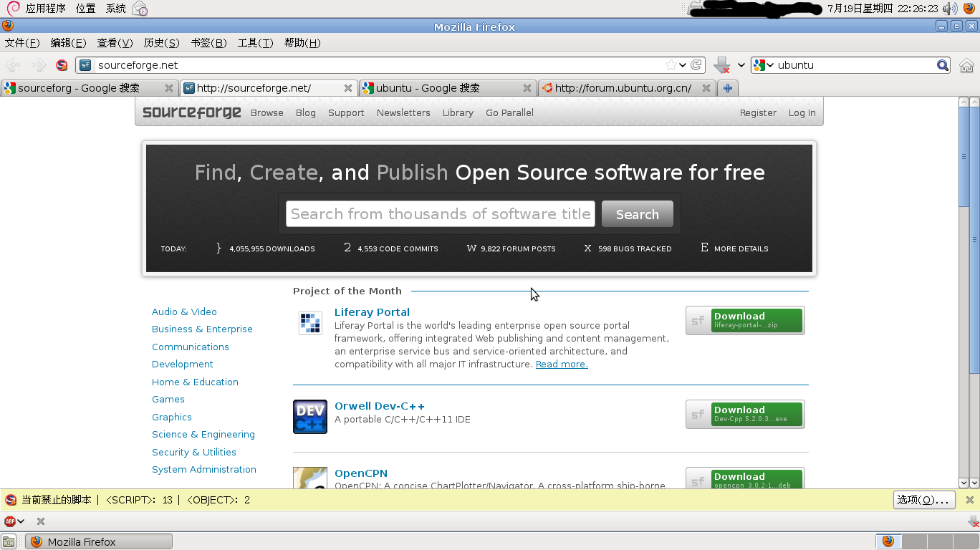Viewport: 980px width, 550px height.
Task: Switch to the ubuntu - Google 搜索 tab
Action: click(x=448, y=88)
